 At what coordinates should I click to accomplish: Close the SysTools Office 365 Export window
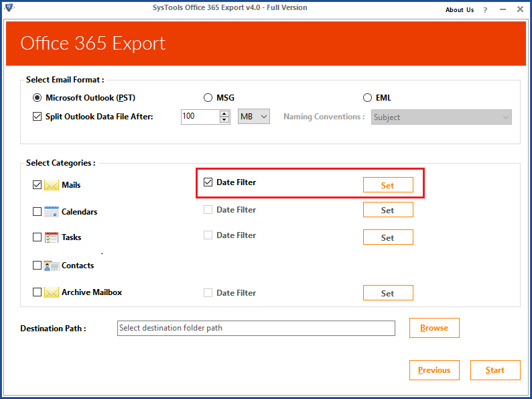(x=520, y=9)
